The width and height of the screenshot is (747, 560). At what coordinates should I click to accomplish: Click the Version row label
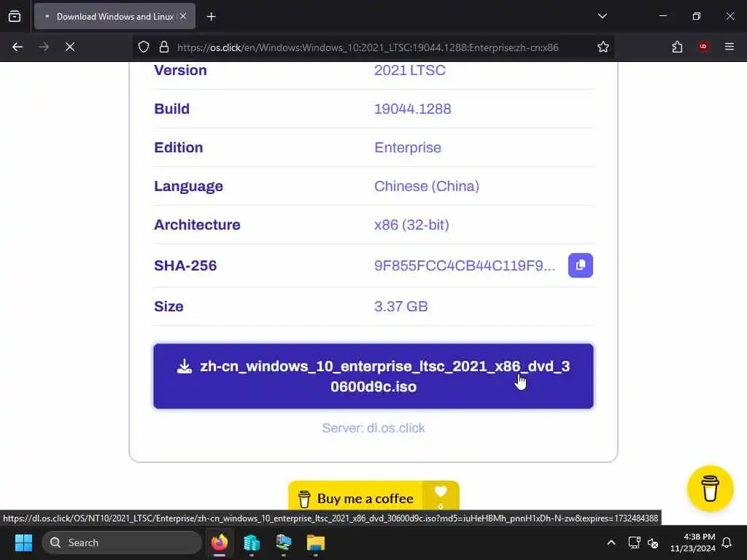181,70
